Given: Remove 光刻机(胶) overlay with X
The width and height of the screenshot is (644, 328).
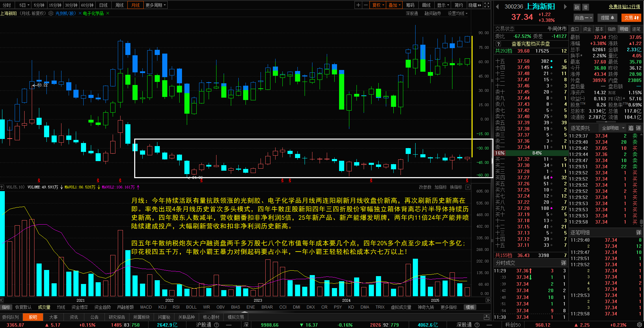Looking at the screenshot, I should point(80,13).
